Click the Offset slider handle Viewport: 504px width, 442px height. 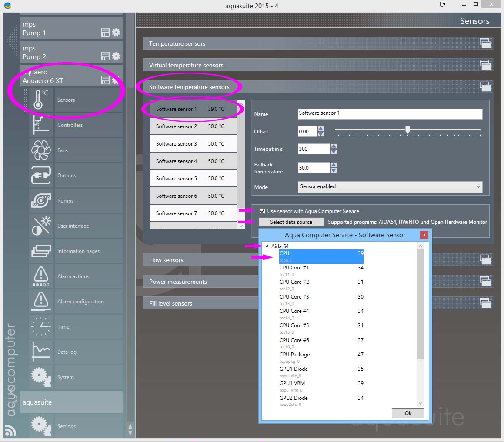pyautogui.click(x=407, y=130)
